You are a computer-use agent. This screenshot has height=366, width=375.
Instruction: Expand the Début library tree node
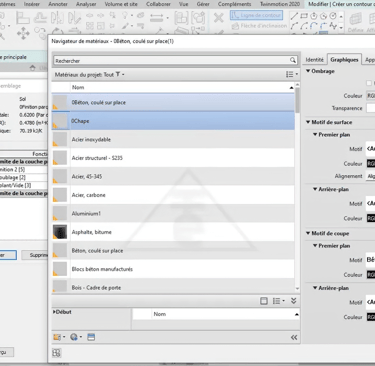[x=54, y=312]
